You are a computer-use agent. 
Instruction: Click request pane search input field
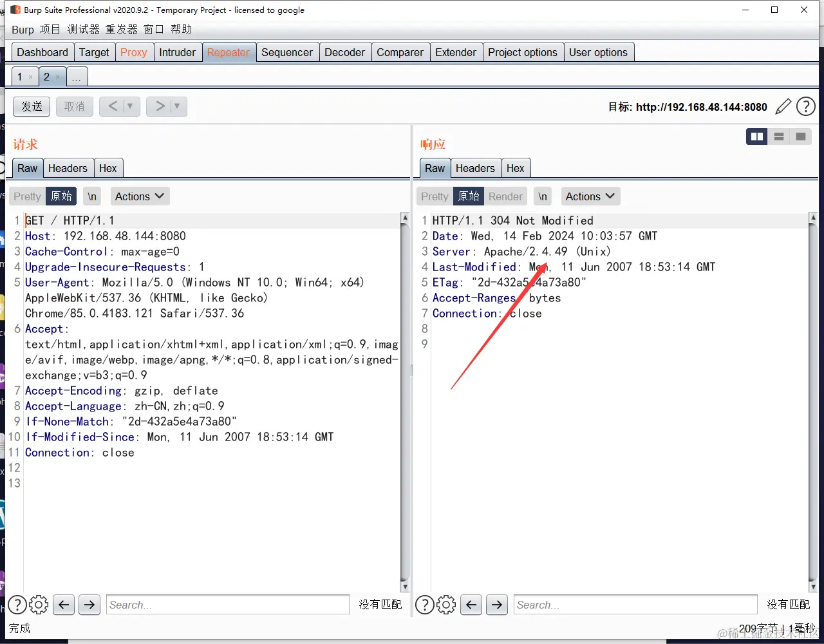228,605
